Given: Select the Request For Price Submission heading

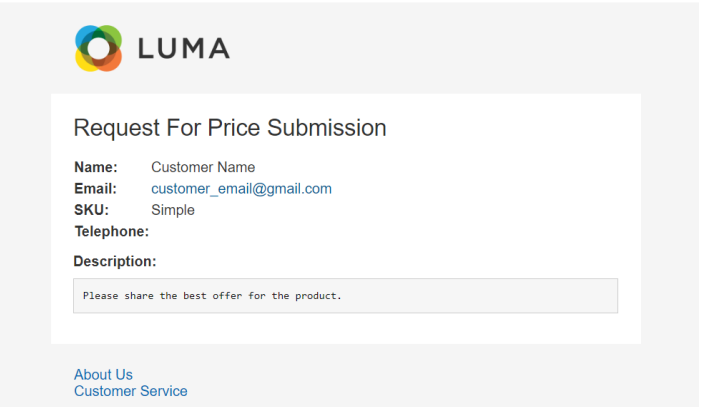Looking at the screenshot, I should point(230,128).
